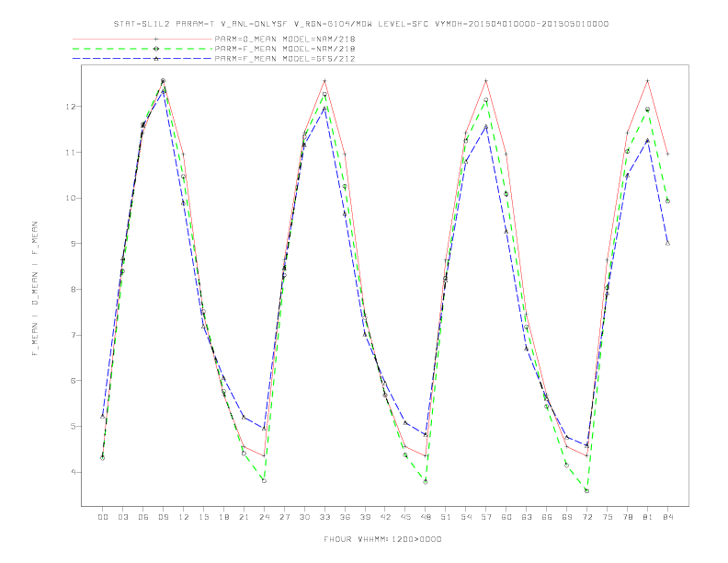This screenshot has height=563, width=728.
Task: Click the vertical axis title F_MEAN | O_MEAN | F_MEAN
Action: pyautogui.click(x=35, y=289)
